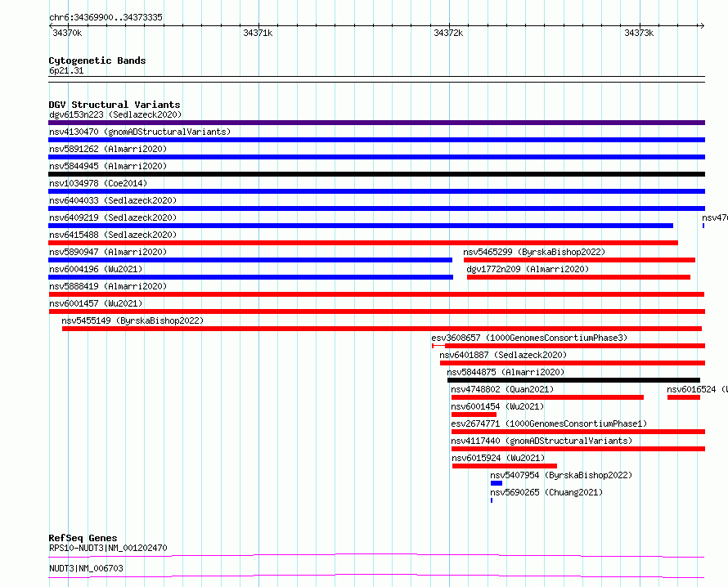This screenshot has width=728, height=587.
Task: Click the red nsv6415488 variant bar
Action: coord(363,243)
